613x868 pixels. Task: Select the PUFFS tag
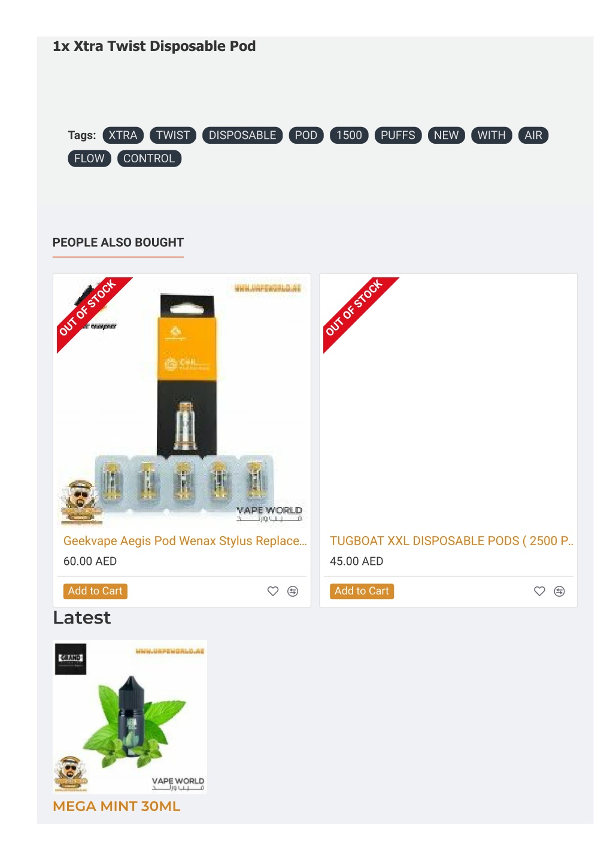398,135
